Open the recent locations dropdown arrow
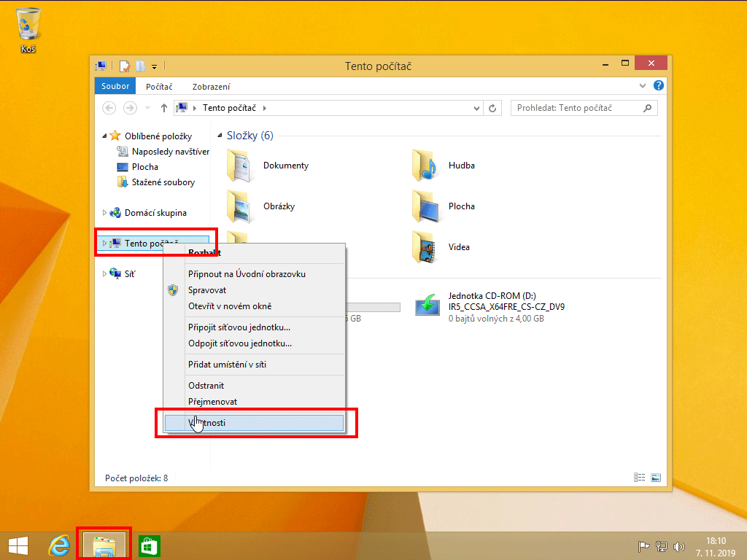This screenshot has width=747, height=560. (x=147, y=108)
